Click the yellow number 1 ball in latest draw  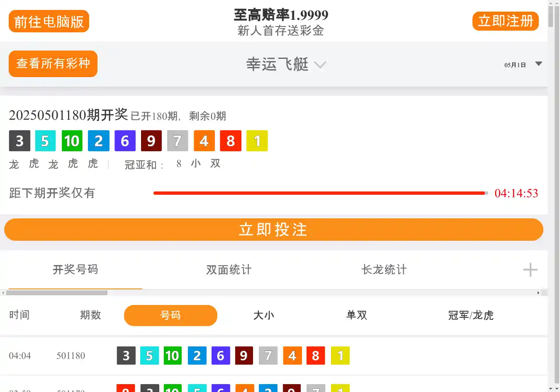pyautogui.click(x=257, y=141)
